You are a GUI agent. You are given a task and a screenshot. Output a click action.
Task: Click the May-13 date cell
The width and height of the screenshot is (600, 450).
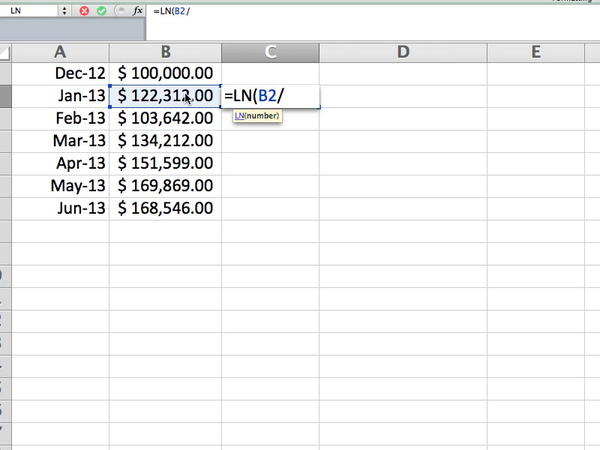(60, 186)
